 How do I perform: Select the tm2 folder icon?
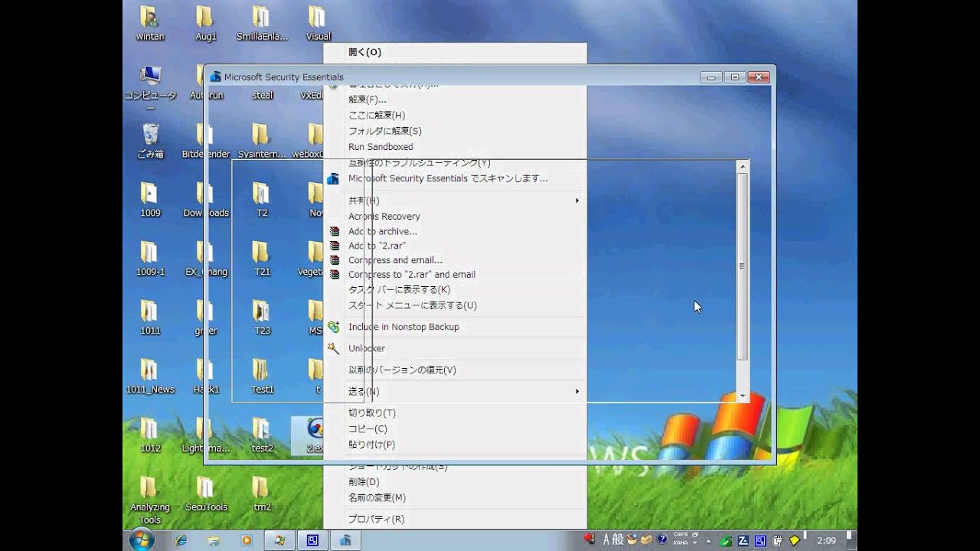(x=262, y=494)
